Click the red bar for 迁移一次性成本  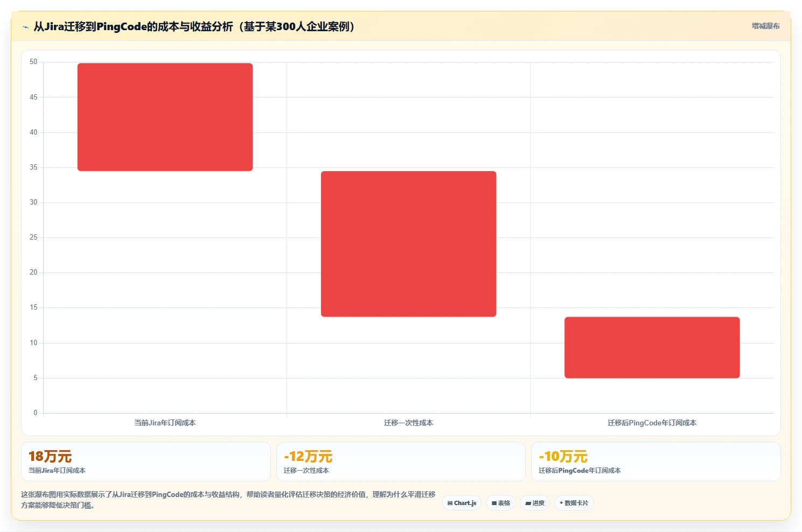pos(408,244)
